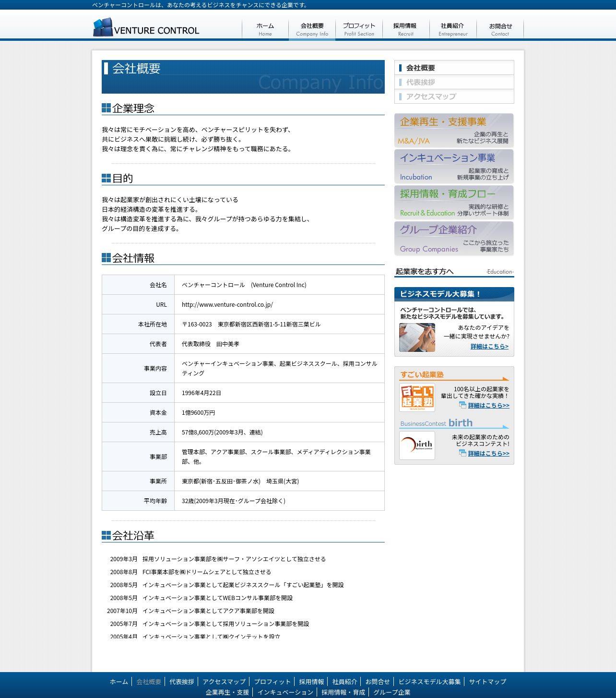Click the 会社情報 section heading icon
Screen dimensions: 616x698
pyautogui.click(x=106, y=258)
